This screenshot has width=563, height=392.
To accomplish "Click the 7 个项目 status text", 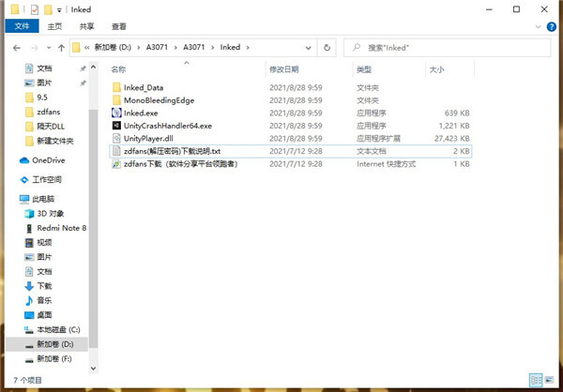I will click(x=27, y=380).
